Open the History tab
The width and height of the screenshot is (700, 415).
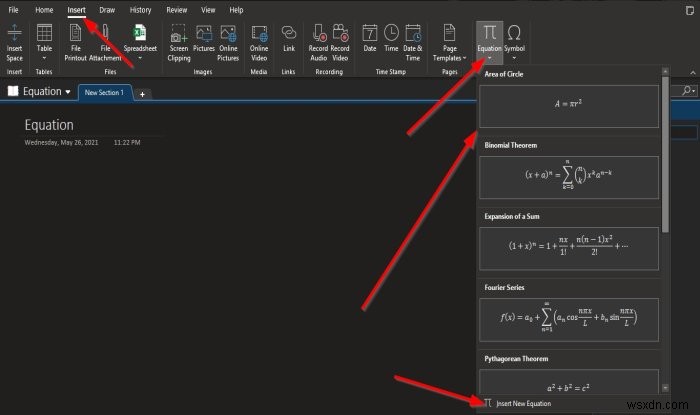tap(140, 10)
